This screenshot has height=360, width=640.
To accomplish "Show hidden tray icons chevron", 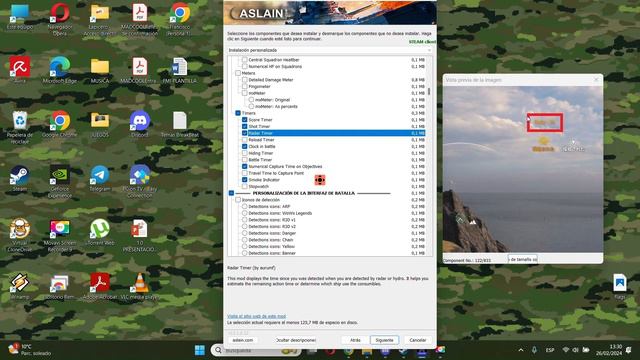I will point(521,350).
